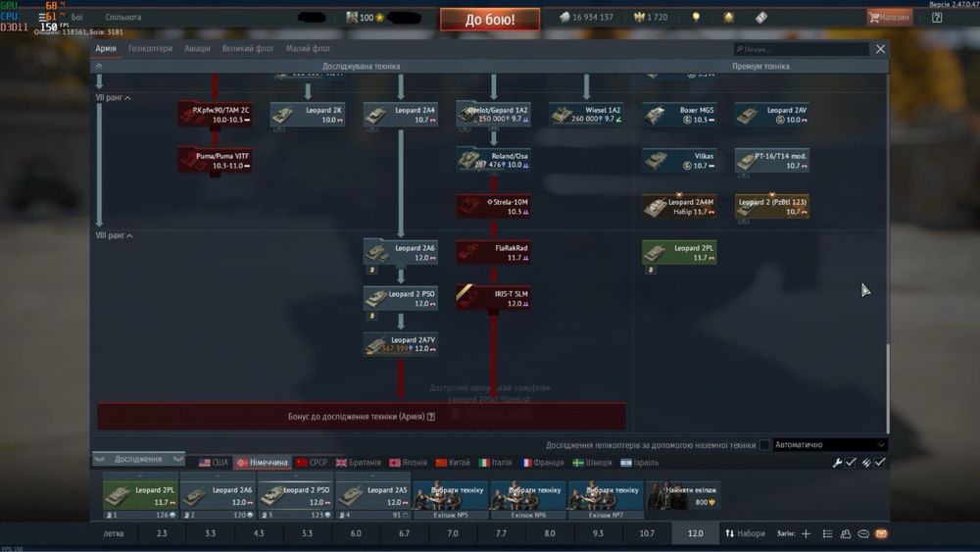Click the ammo auto-refill icon
Screen dimensions: 980x552
(x=866, y=463)
